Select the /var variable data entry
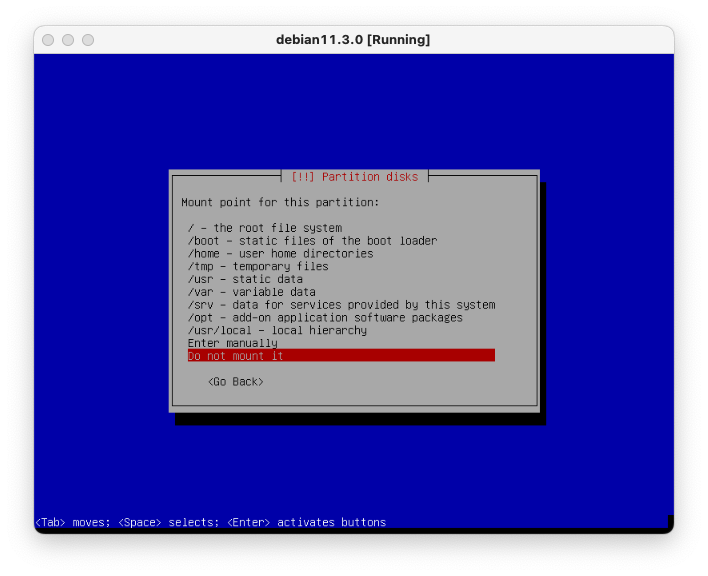This screenshot has width=708, height=576. coord(251,292)
